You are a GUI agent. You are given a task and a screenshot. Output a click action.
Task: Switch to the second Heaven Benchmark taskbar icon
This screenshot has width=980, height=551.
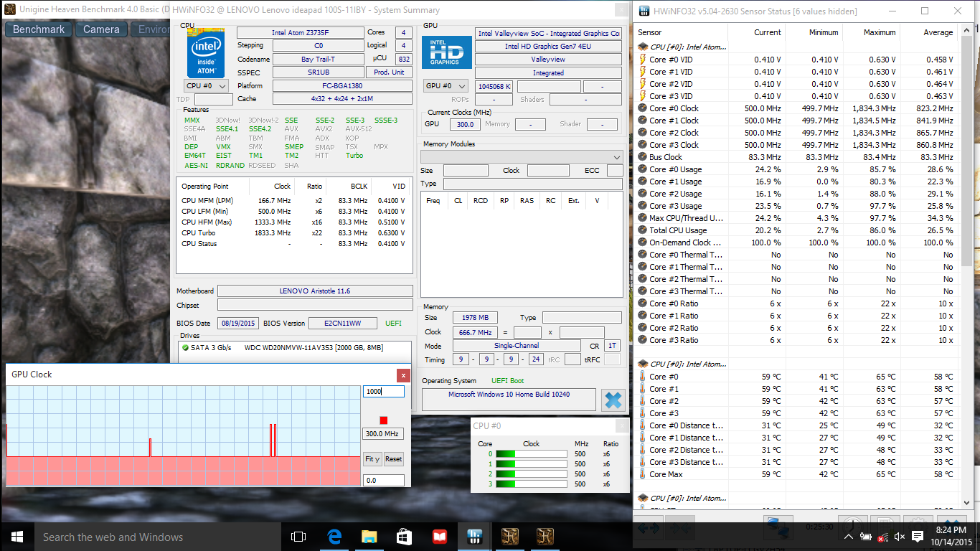pos(545,537)
